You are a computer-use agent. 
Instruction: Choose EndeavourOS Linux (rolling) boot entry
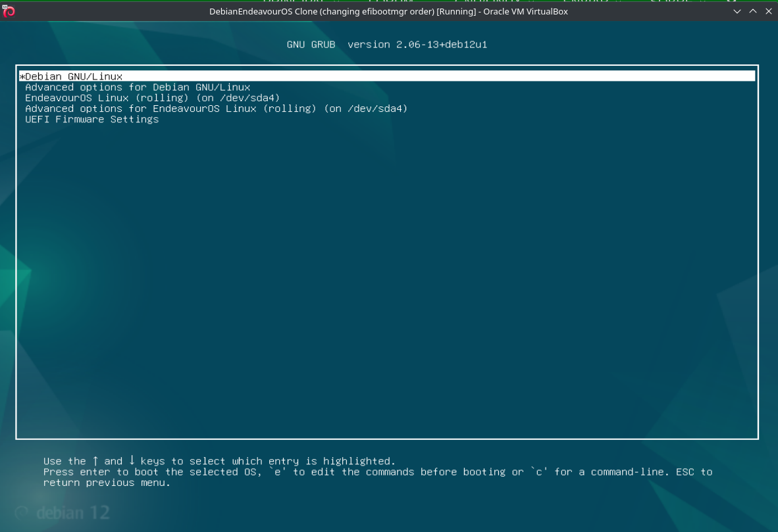(152, 98)
